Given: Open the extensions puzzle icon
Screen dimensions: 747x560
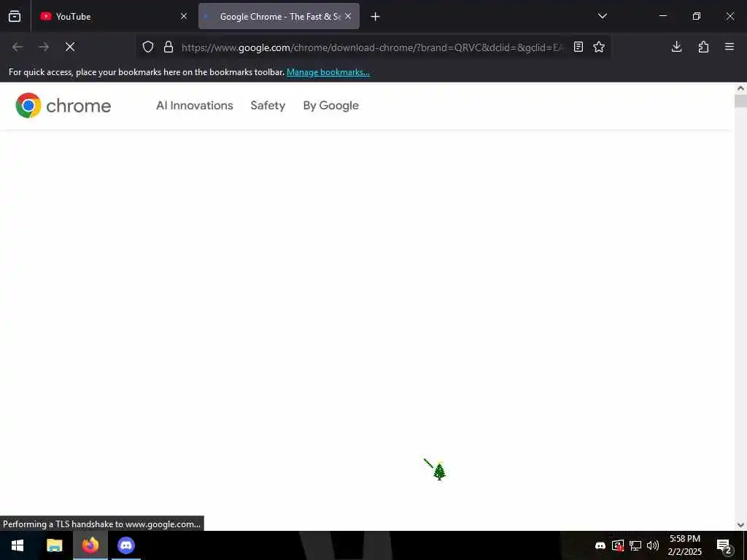Looking at the screenshot, I should 703,47.
